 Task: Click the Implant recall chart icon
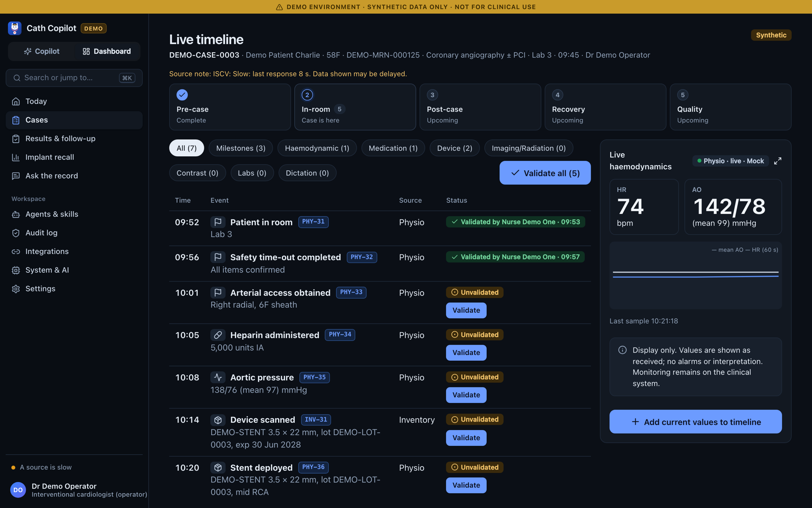tap(16, 157)
